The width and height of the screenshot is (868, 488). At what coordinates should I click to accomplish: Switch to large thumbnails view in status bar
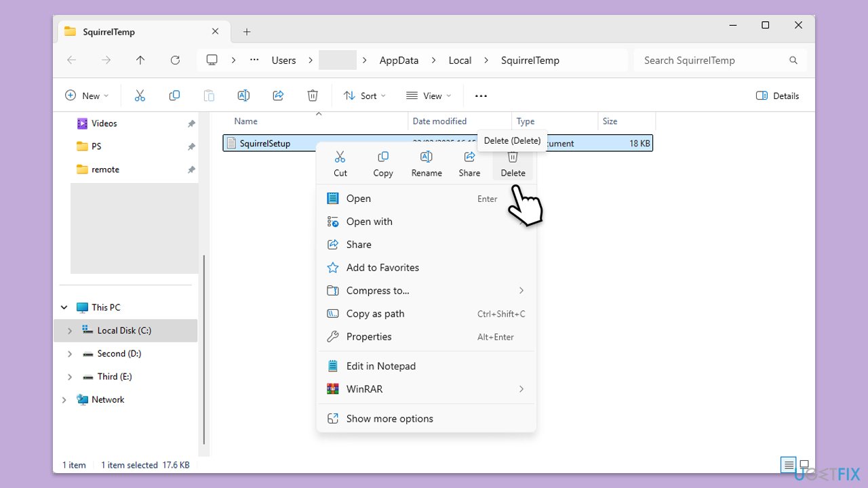[804, 465]
